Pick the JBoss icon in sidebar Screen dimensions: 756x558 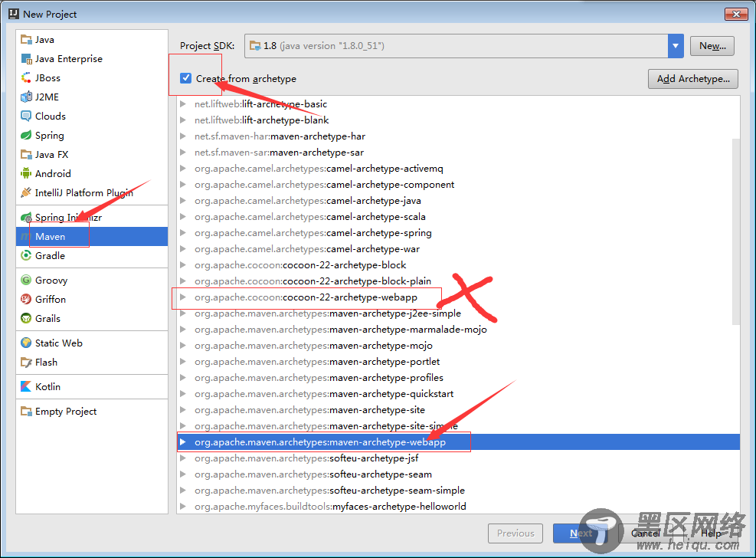pyautogui.click(x=26, y=77)
